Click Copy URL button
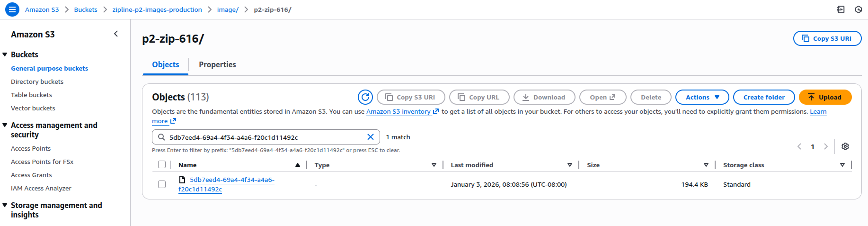 click(479, 97)
